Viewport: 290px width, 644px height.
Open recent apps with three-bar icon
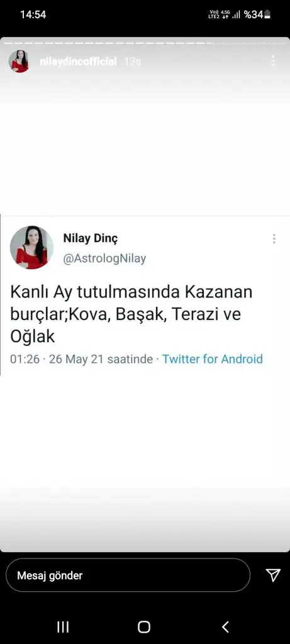[63, 627]
